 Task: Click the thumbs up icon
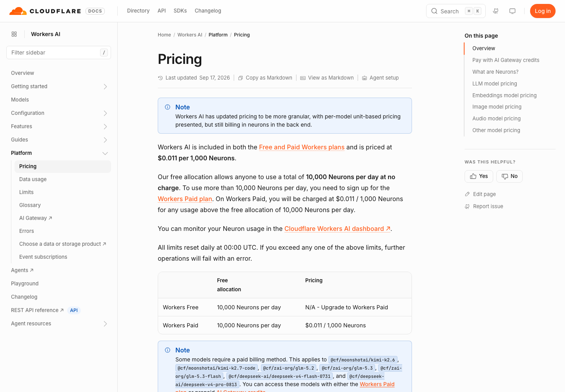(x=473, y=176)
